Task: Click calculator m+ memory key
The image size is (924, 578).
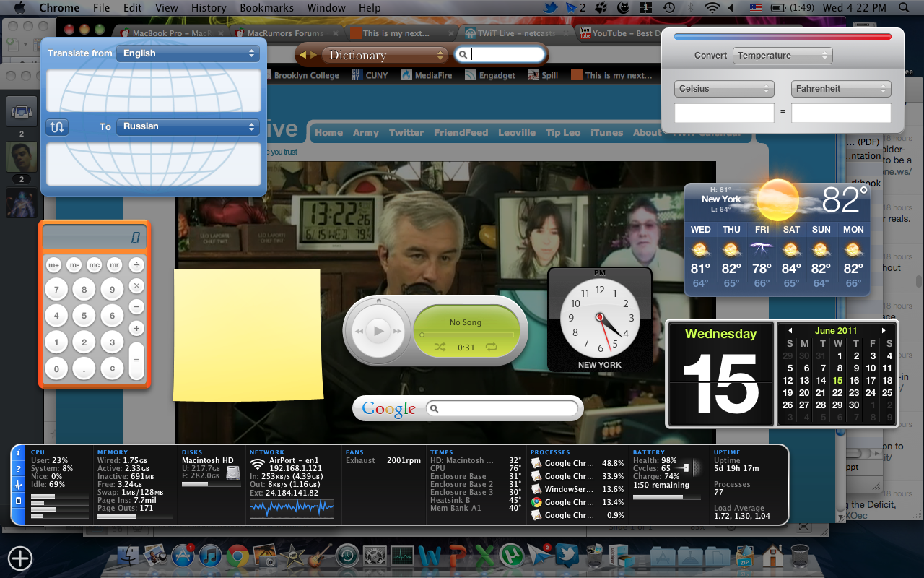Action: click(54, 265)
